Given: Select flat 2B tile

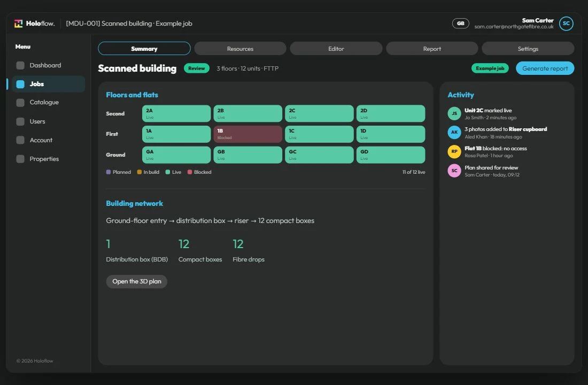Looking at the screenshot, I should (248, 113).
